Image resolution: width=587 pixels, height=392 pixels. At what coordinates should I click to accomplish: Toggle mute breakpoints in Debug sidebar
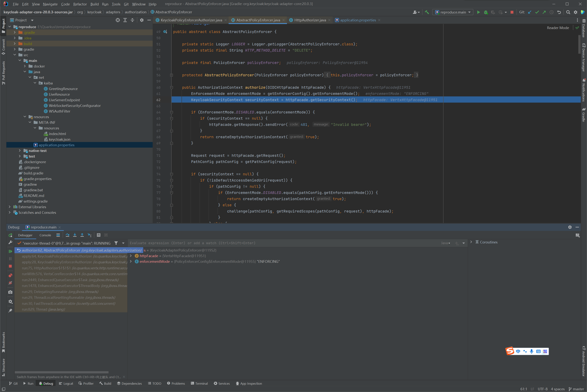(10, 283)
